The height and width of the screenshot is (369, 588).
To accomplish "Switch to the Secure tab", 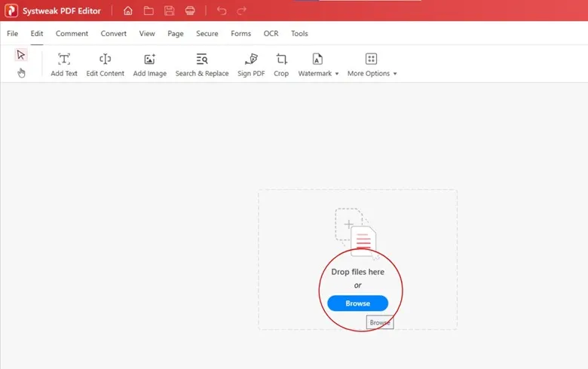I will 207,33.
